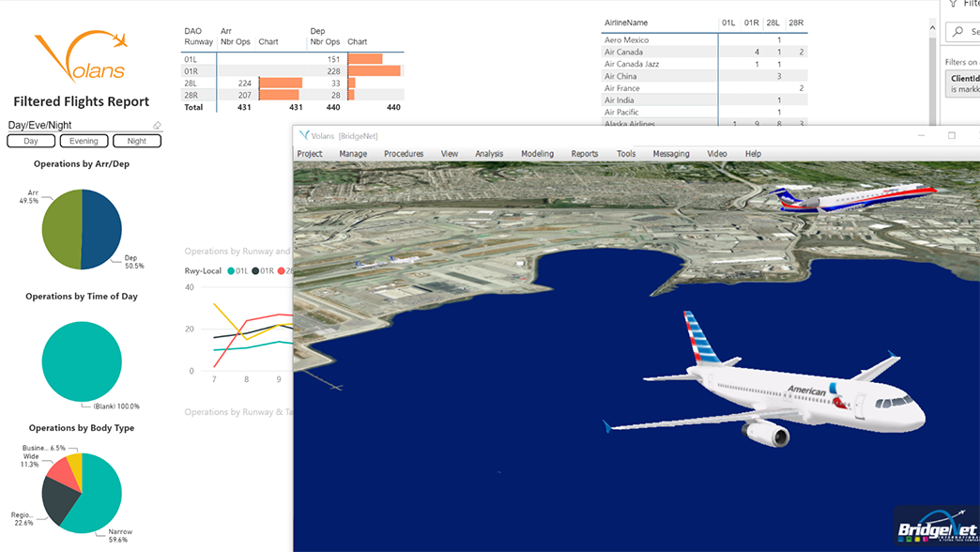Open the Reports menu
Screen dimensions: 980x552
(585, 154)
